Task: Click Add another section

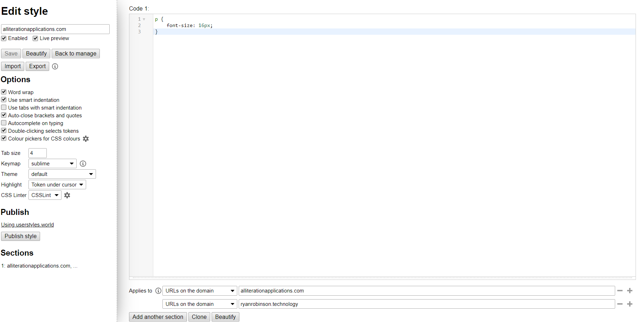Action: point(157,317)
